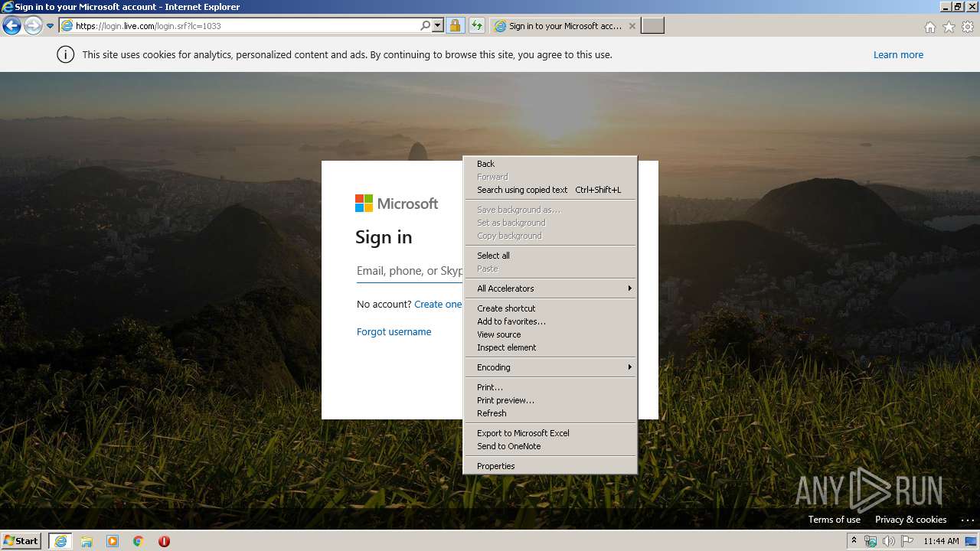Viewport: 980px width, 551px height.
Task: Click the Action Center flag icon
Action: (907, 541)
